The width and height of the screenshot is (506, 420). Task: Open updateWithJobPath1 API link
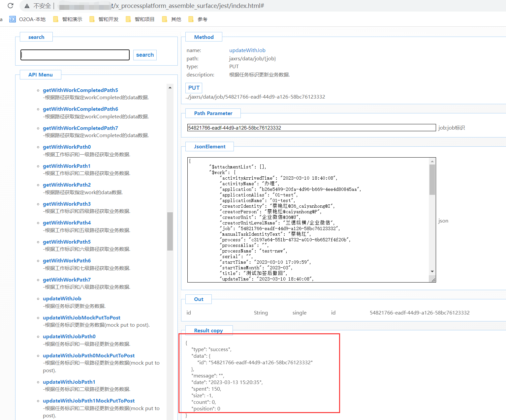click(x=69, y=382)
